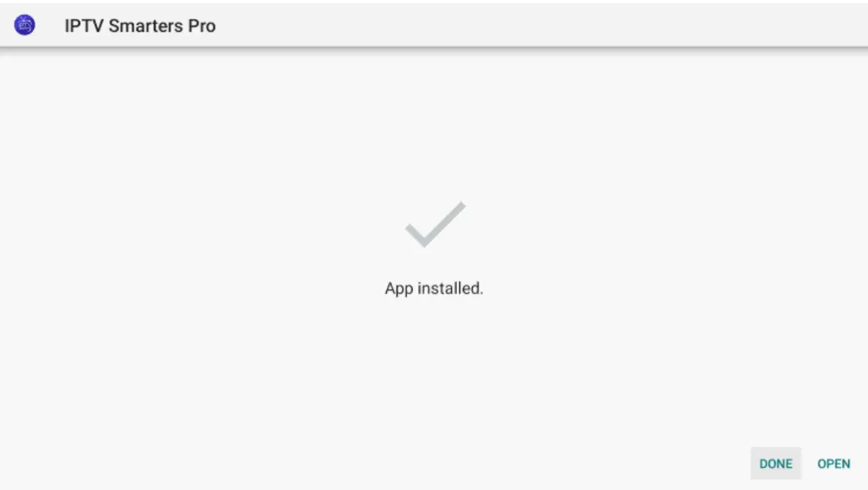Launch IPTV Smarters Pro with OPEN
Screen dimensions: 868x490
(833, 464)
